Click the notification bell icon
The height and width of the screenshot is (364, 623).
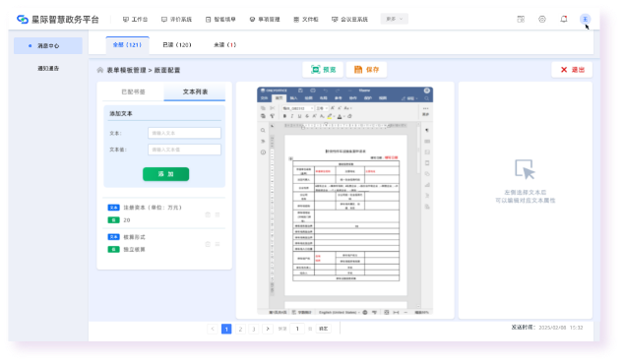click(563, 19)
